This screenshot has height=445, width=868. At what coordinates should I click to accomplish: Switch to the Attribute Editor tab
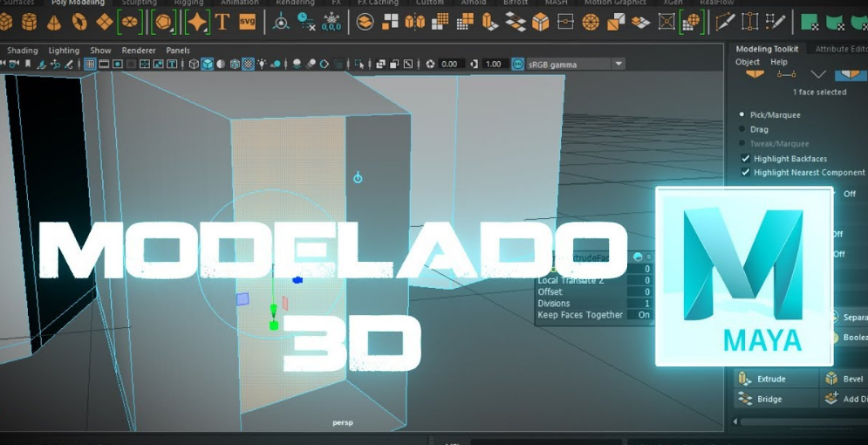[x=840, y=49]
